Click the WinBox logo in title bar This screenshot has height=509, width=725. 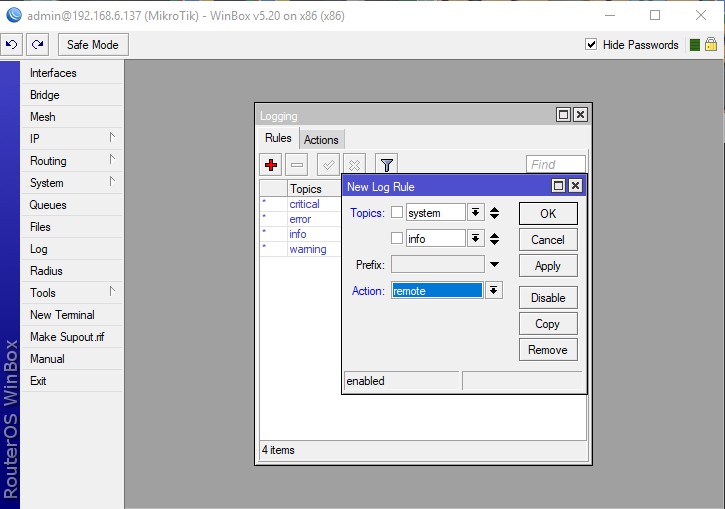click(x=13, y=15)
